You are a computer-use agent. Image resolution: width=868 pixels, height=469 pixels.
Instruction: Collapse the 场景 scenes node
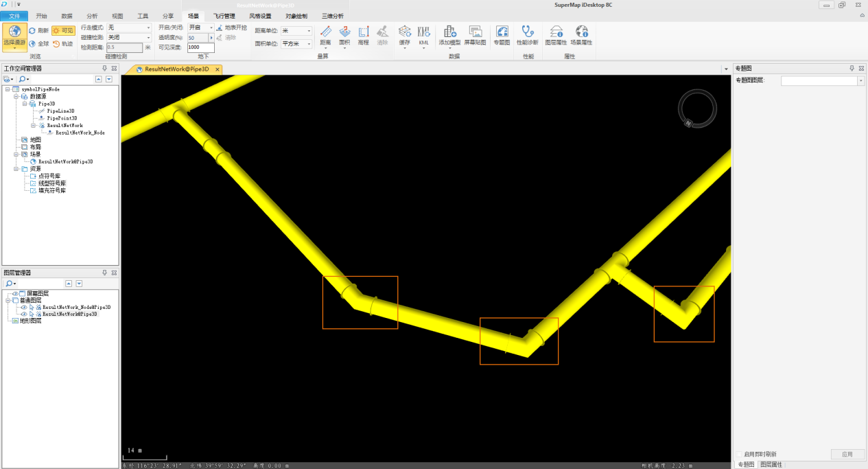tap(16, 155)
